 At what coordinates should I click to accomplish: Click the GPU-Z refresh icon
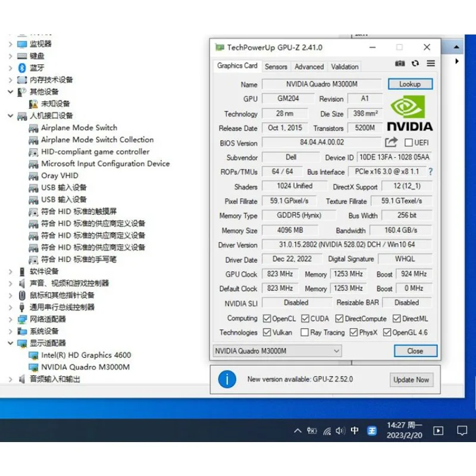click(x=415, y=64)
